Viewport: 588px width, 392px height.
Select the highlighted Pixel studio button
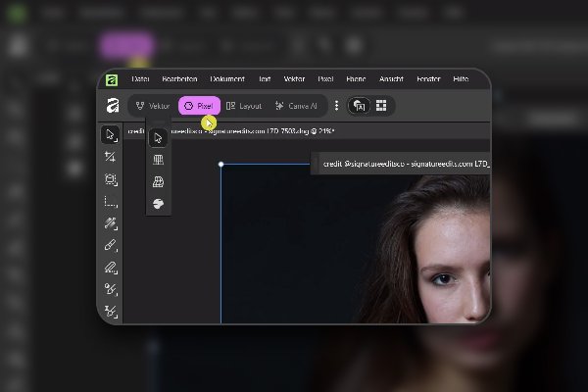pyautogui.click(x=199, y=106)
